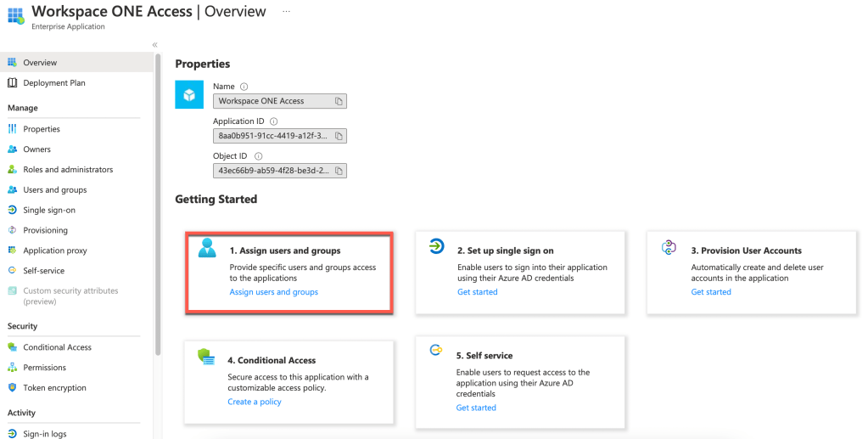The image size is (868, 439).
Task: Collapse the left navigation sidebar
Action: pyautogui.click(x=154, y=45)
